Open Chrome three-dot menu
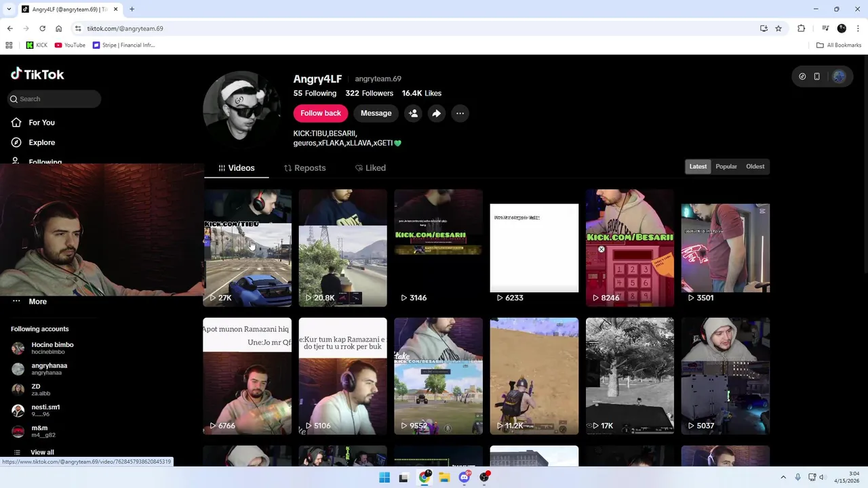Viewport: 868px width, 488px height. [858, 28]
